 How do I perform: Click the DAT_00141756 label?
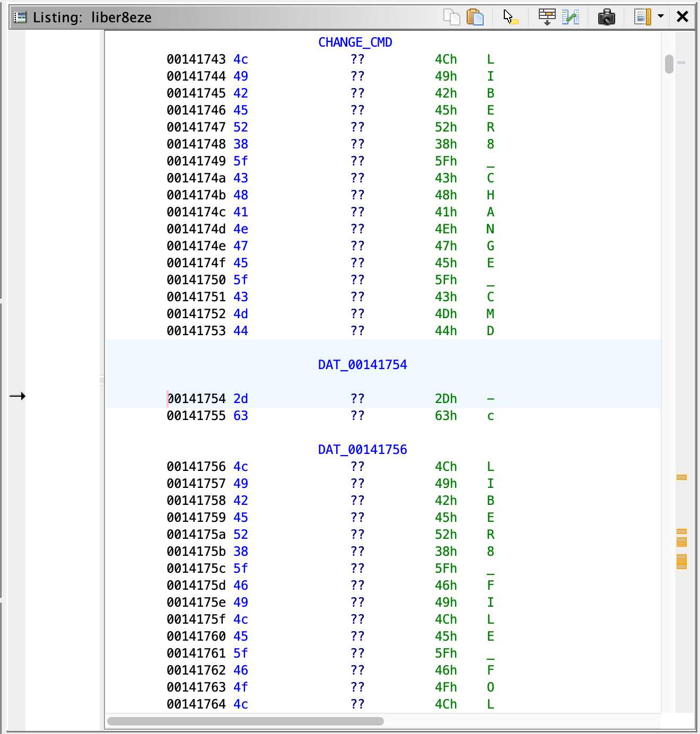click(362, 450)
